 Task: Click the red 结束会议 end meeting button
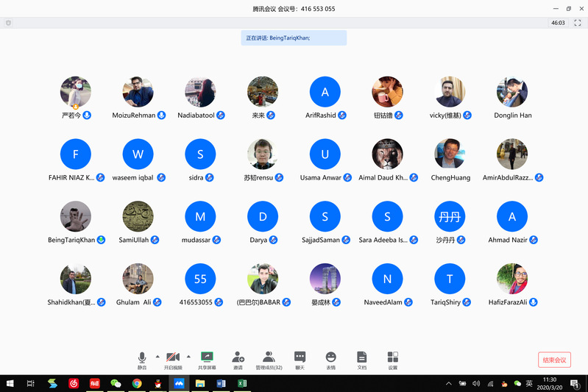pos(554,360)
